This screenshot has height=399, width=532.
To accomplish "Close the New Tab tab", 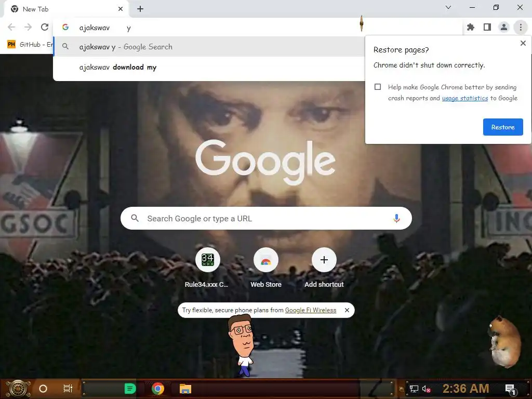I will tap(121, 9).
